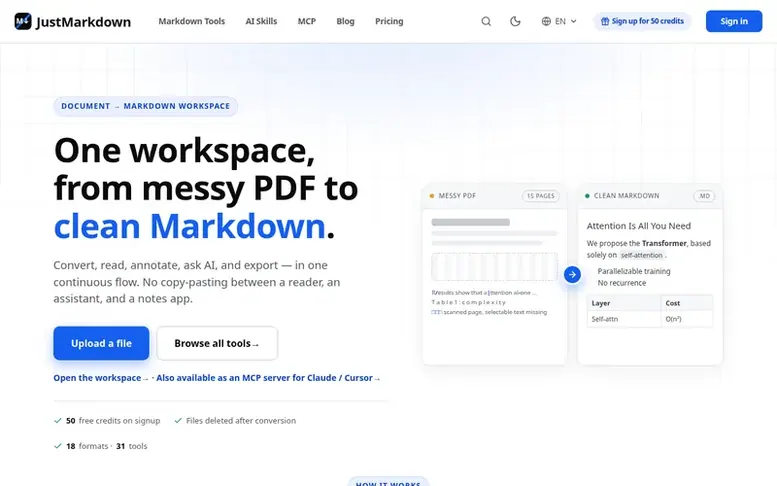
Task: Click the self-attention code tag
Action: (x=642, y=255)
